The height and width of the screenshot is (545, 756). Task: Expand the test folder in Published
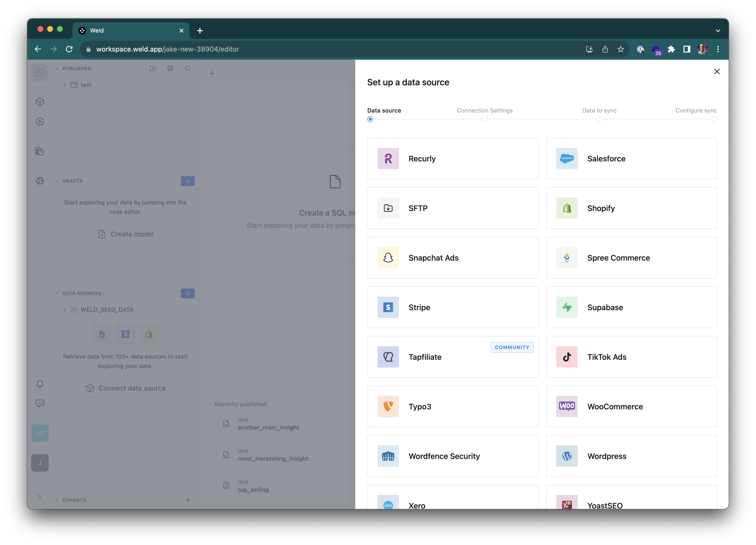[x=65, y=85]
